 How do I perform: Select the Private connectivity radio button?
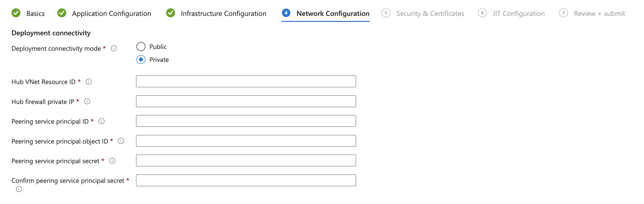[x=141, y=60]
